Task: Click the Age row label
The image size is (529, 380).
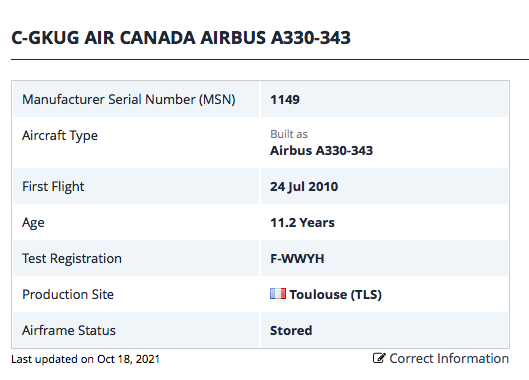Action: tap(33, 223)
